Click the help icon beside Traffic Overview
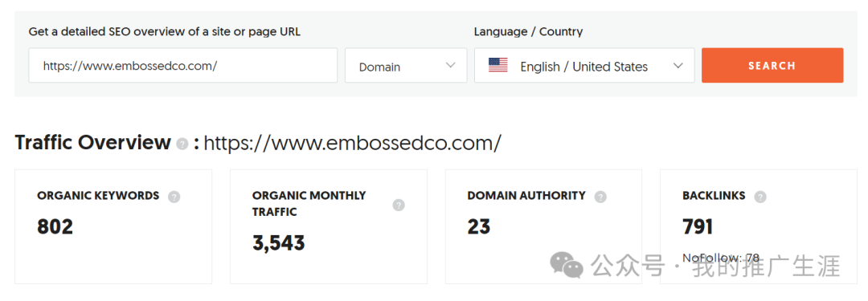 coord(182,144)
